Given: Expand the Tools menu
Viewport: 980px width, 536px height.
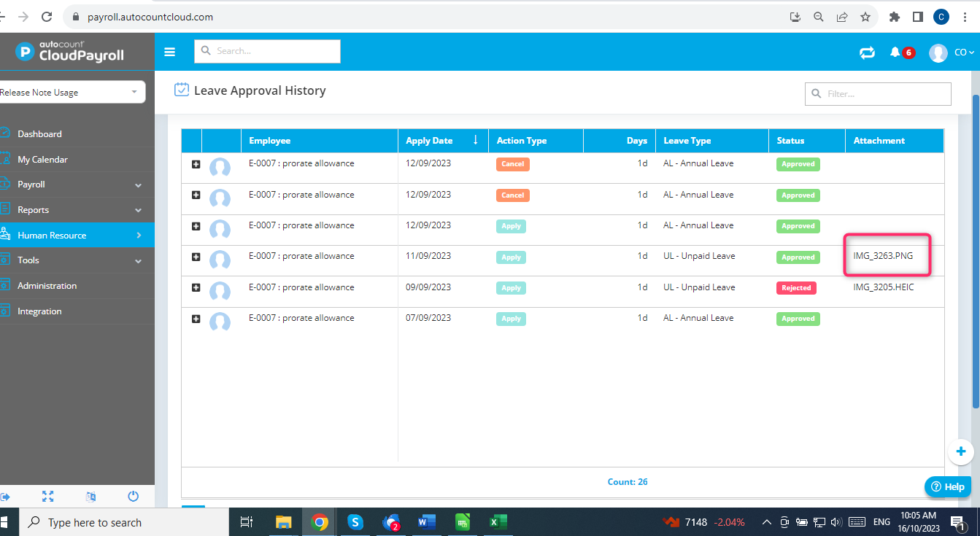Looking at the screenshot, I should [77, 260].
